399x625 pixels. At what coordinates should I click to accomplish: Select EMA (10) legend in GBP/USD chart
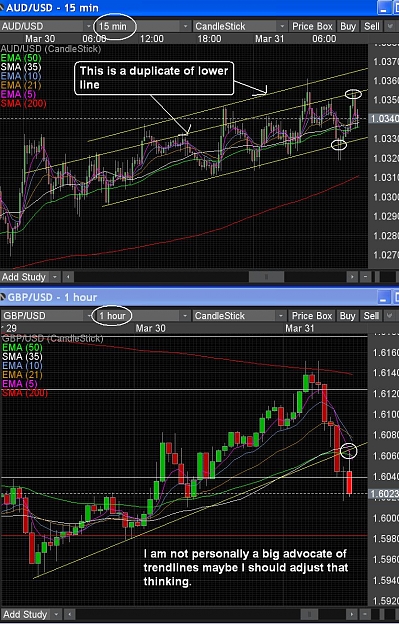coord(22,366)
